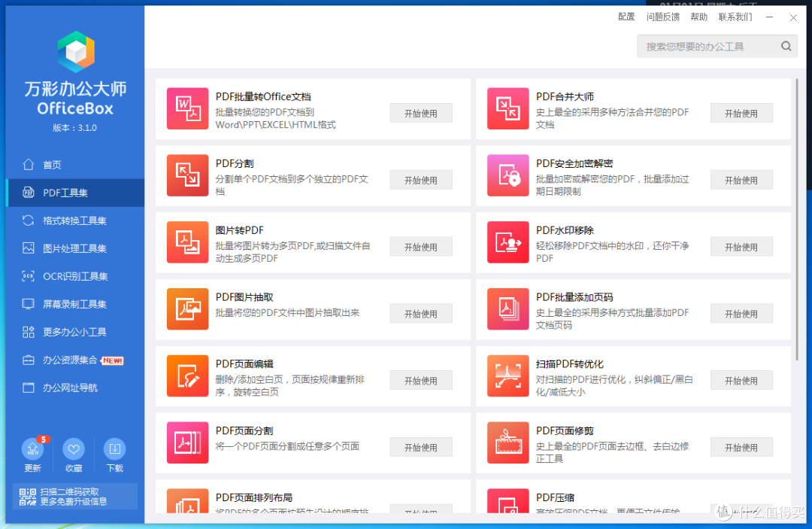Select the PDF页面修剪 trim tool icon

click(507, 442)
